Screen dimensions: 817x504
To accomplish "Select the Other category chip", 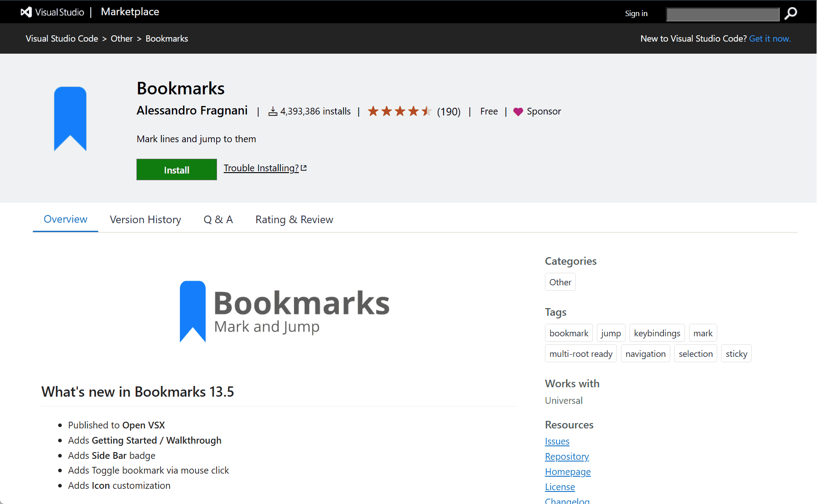I will coord(560,282).
